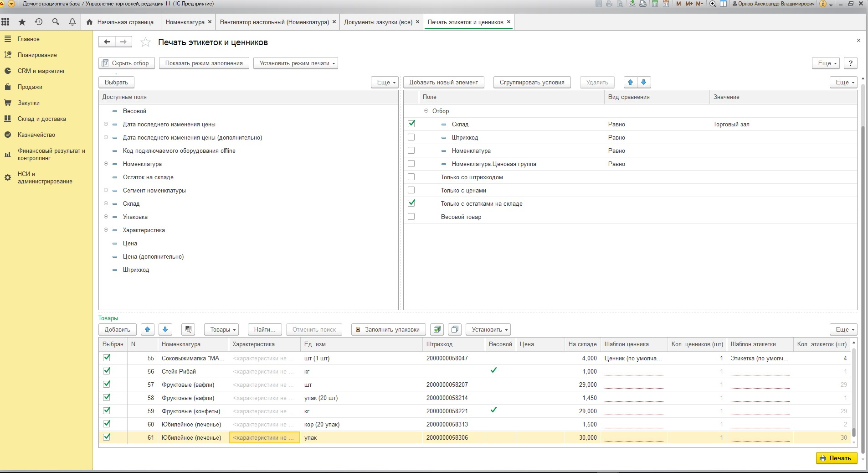This screenshot has height=473, width=868.
Task: Enable the Штрихкод filter checkbox
Action: (411, 137)
